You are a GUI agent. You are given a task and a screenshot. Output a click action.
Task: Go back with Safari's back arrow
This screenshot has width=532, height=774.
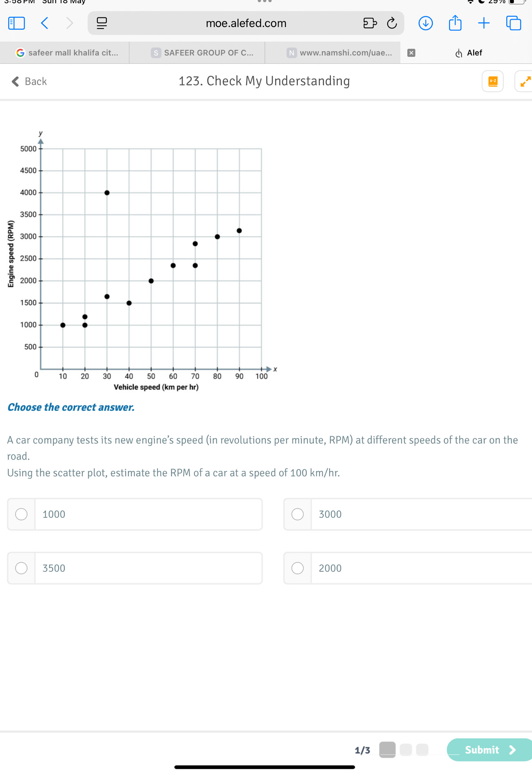point(45,23)
